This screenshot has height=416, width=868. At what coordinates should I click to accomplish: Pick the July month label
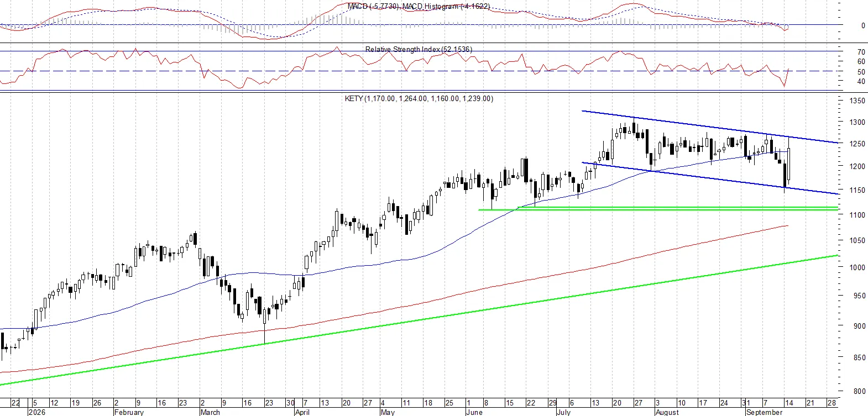[564, 412]
